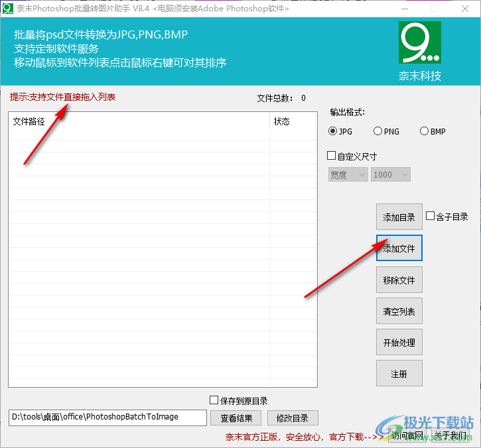Click the 文件总数 label text
The height and width of the screenshot is (448, 481).
pos(275,98)
